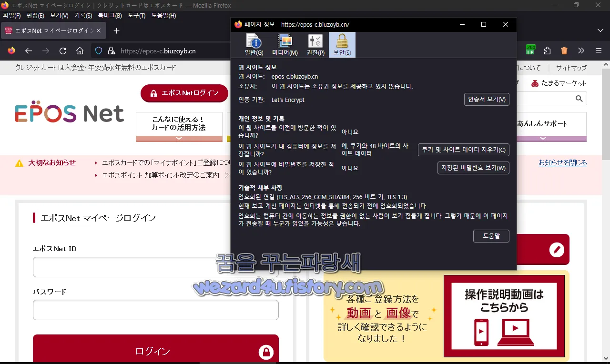Open the エポスポイント 加算ポイント改定 notice link
Viewport: 610px width, 364px height.
(x=161, y=175)
